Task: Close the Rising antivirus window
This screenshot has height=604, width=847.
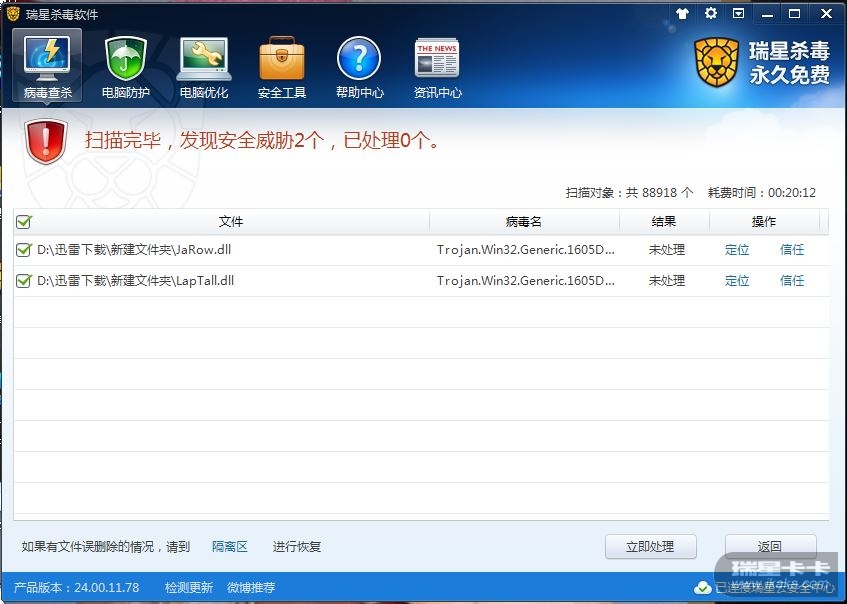Action: tap(826, 14)
